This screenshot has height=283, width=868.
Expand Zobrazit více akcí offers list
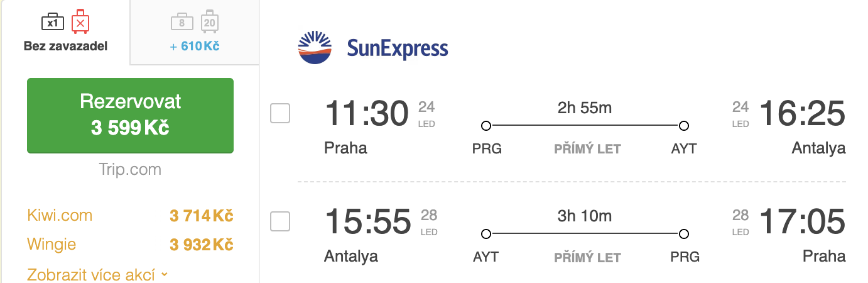coord(93,275)
